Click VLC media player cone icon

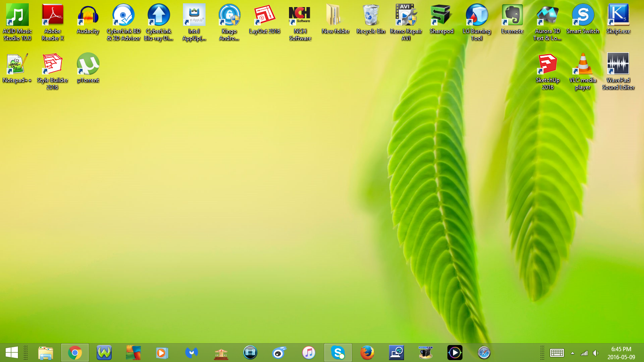pos(583,71)
